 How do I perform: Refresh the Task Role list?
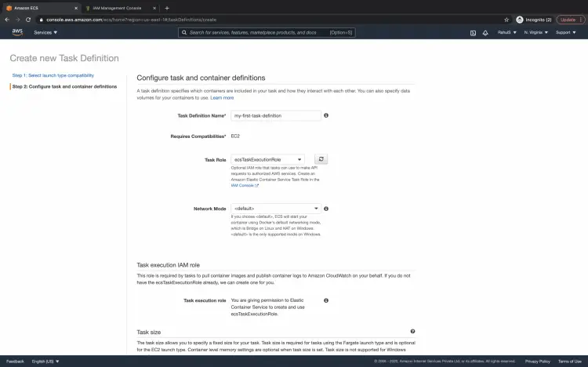coord(321,159)
